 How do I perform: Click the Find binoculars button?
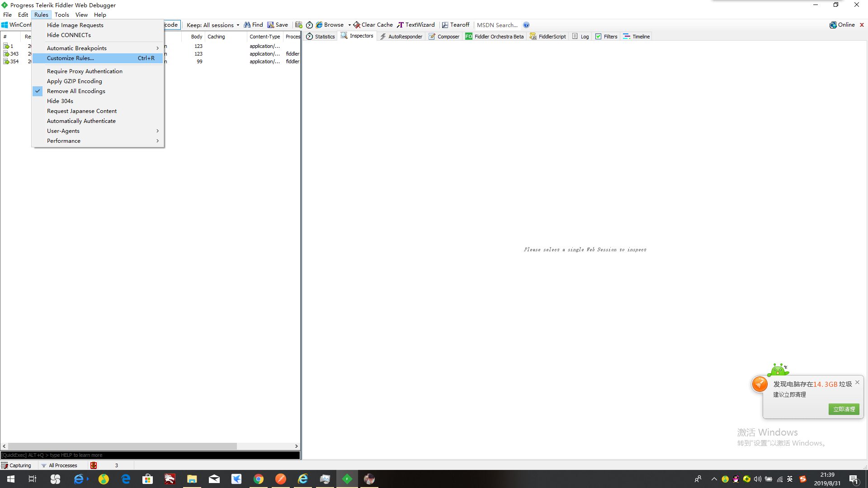coord(253,25)
